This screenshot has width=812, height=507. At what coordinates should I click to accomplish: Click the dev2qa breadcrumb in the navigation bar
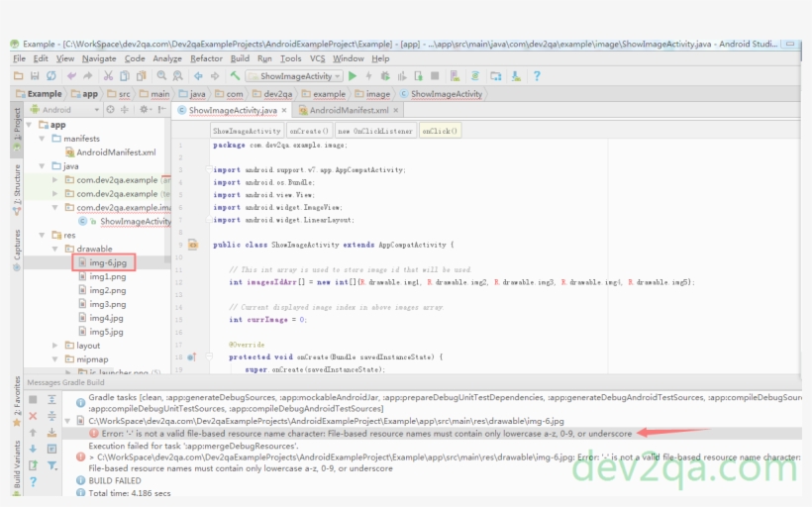tap(273, 94)
